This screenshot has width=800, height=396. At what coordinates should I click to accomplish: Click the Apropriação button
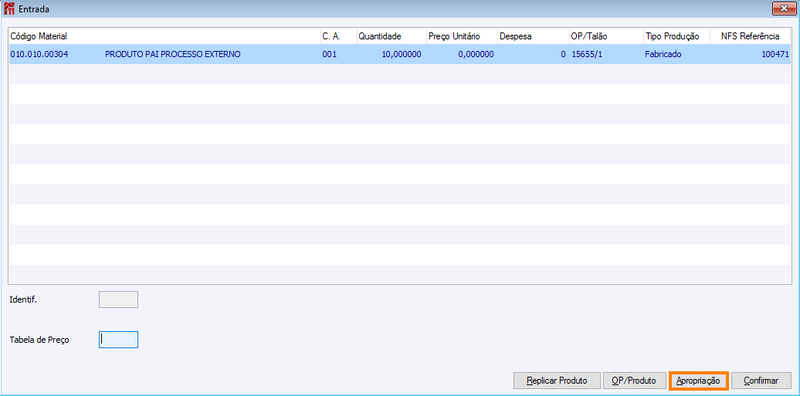point(698,381)
